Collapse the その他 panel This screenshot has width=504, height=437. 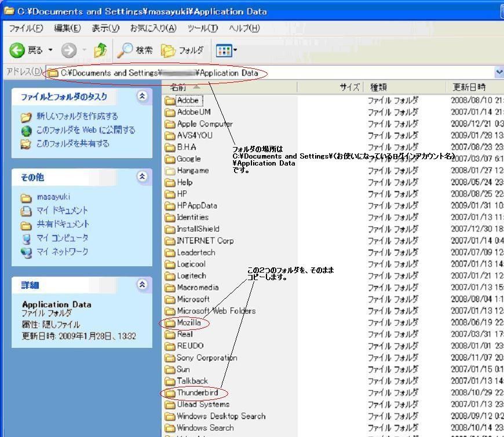[x=143, y=177]
